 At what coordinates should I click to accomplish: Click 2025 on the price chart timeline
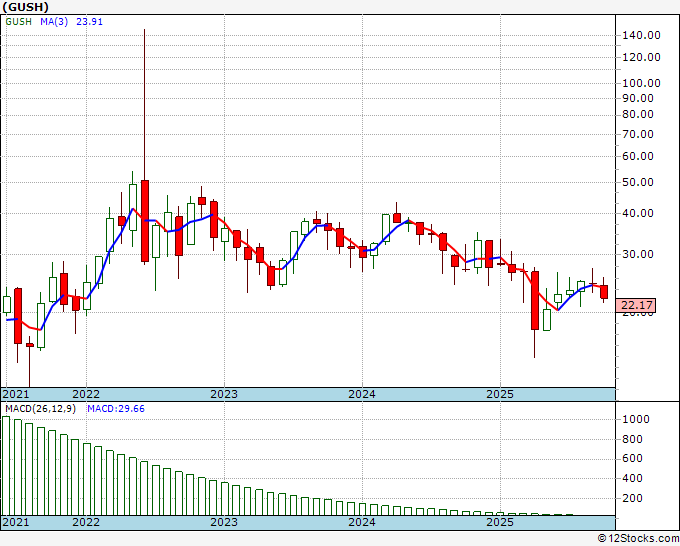[499, 394]
